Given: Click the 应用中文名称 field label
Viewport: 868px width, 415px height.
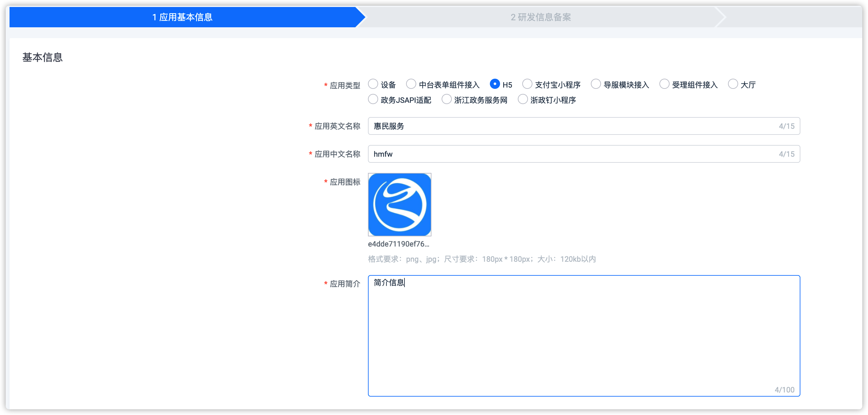Looking at the screenshot, I should tap(337, 154).
